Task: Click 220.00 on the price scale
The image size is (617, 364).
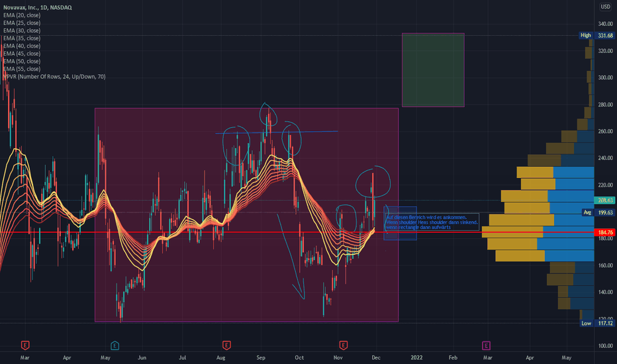Action: pyautogui.click(x=606, y=185)
